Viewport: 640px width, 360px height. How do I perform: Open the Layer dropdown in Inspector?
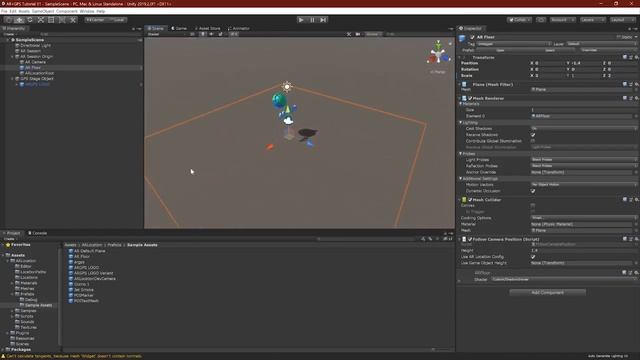click(602, 44)
